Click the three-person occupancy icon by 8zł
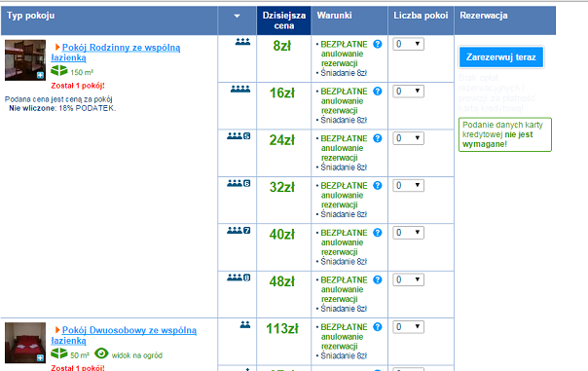 coord(242,42)
